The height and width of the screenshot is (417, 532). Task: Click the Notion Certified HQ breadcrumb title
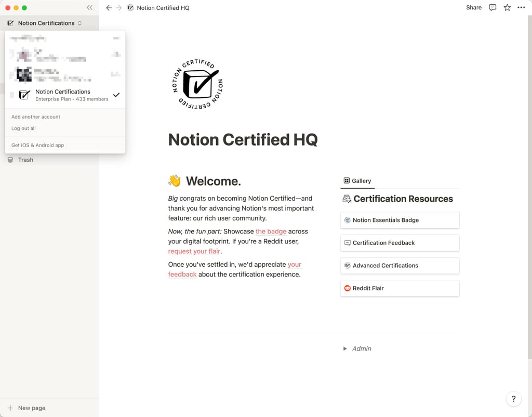(163, 8)
